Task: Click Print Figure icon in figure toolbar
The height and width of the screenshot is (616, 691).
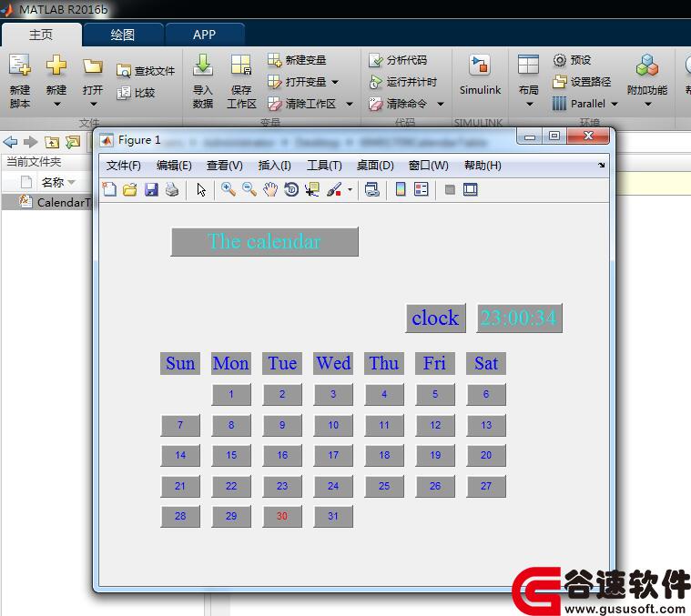Action: 172,189
